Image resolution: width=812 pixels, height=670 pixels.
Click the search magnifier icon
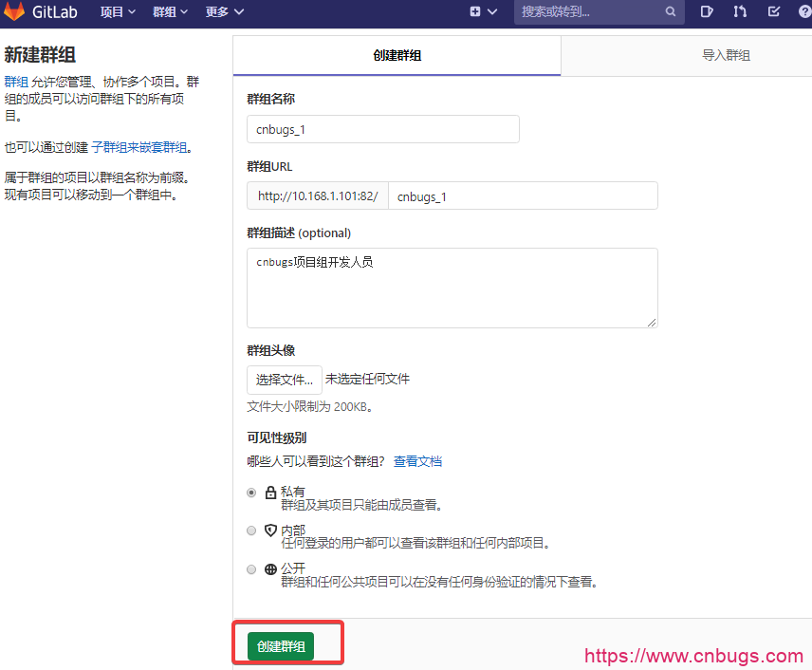671,12
